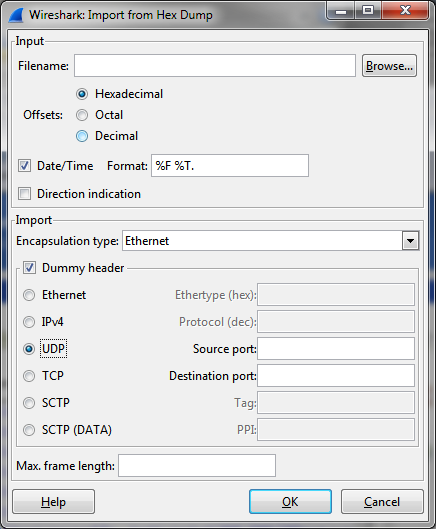Click the Wireshark shark fin title icon
The image size is (436, 529).
point(16,15)
